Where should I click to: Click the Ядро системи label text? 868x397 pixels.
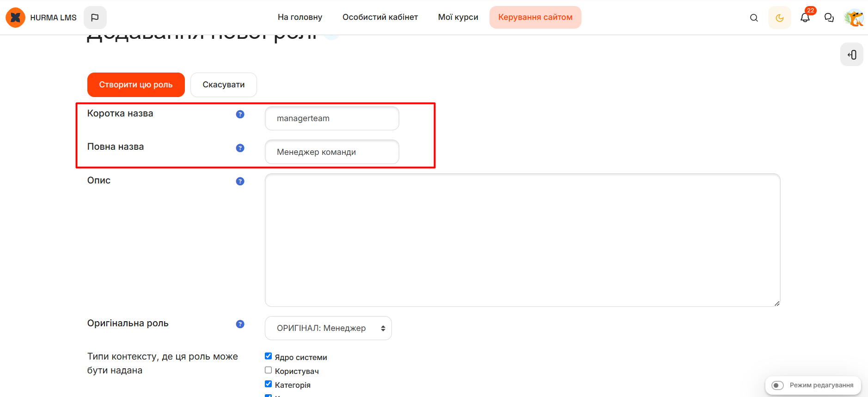point(301,357)
